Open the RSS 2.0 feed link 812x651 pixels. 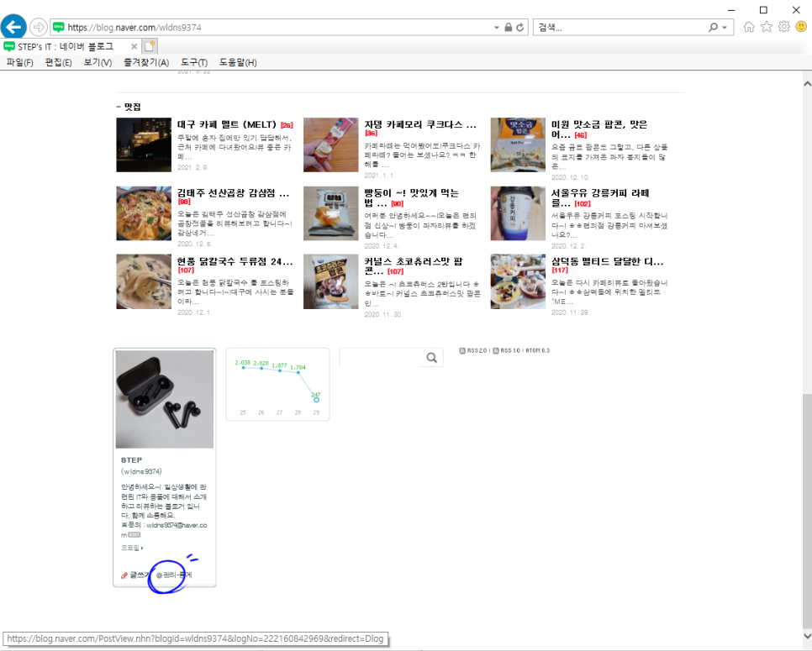(473, 351)
